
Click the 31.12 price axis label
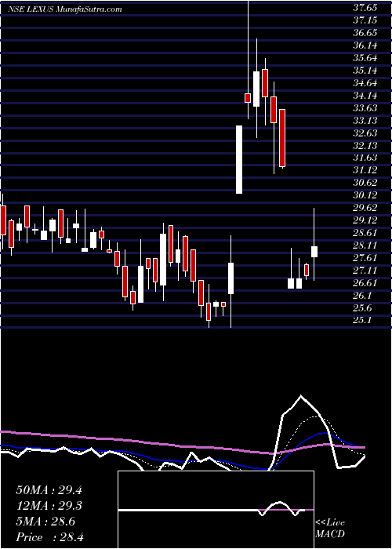(365, 170)
